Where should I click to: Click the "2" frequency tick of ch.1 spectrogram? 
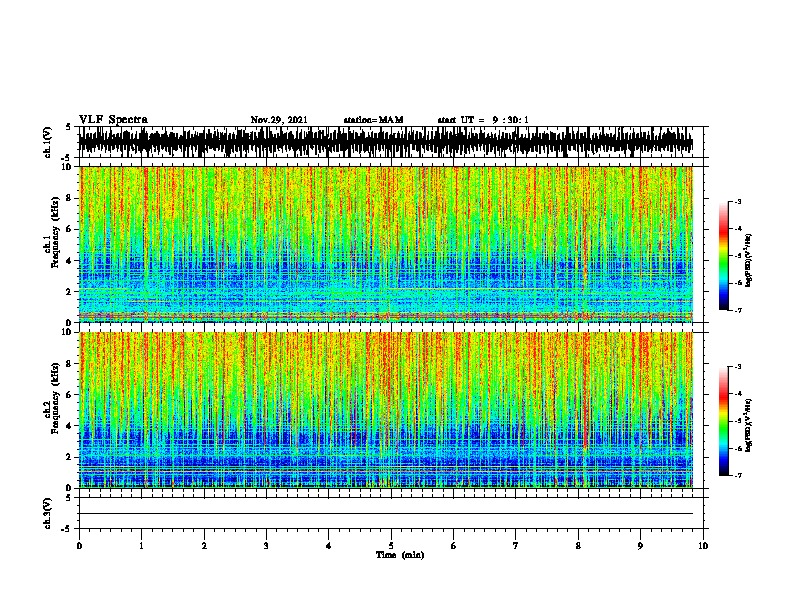pos(70,292)
